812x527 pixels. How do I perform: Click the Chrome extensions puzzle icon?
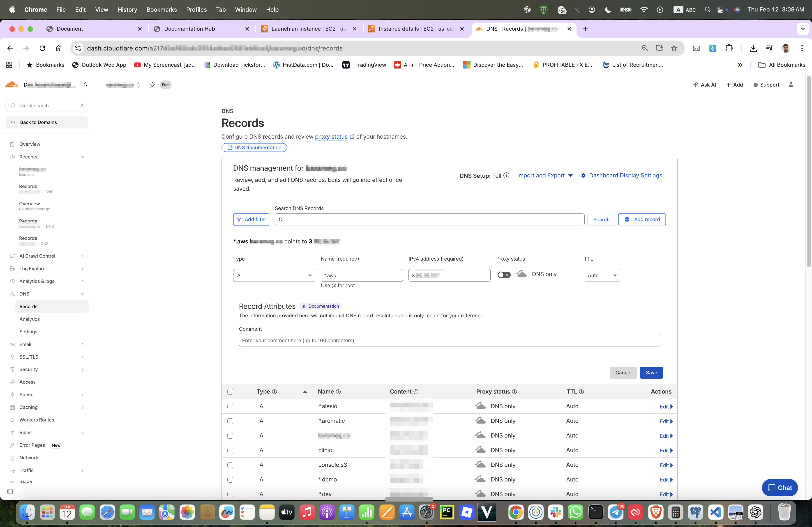point(729,48)
